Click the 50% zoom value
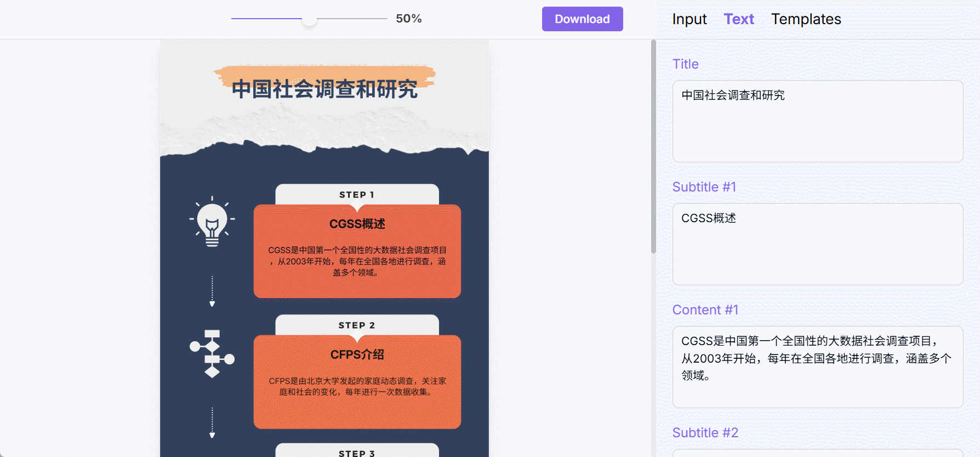 click(x=409, y=19)
